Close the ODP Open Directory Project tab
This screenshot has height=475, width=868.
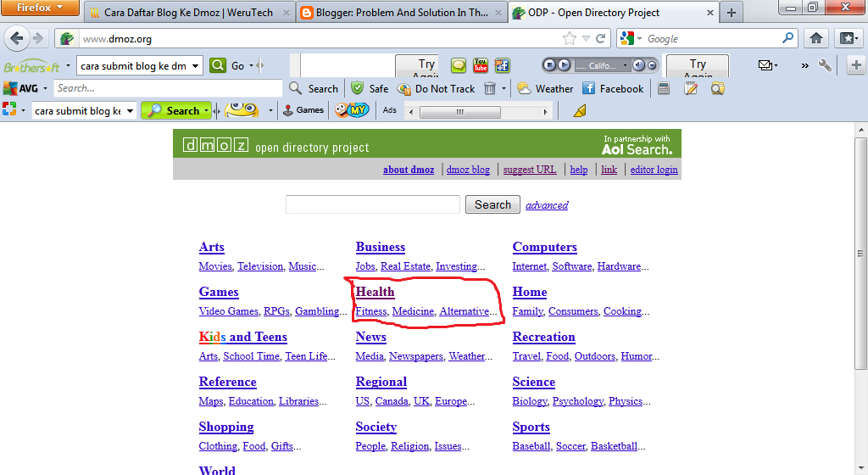(709, 12)
